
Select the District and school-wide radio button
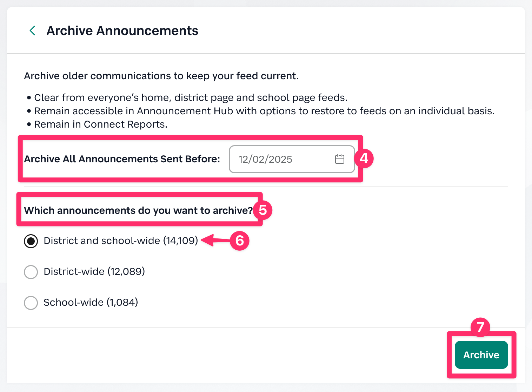tap(31, 241)
